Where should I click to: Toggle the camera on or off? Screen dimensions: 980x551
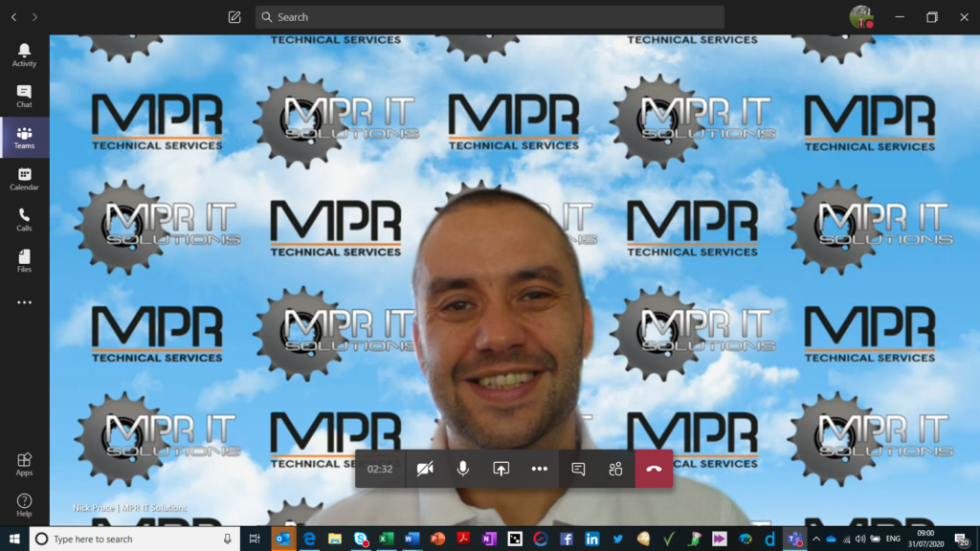(x=425, y=469)
